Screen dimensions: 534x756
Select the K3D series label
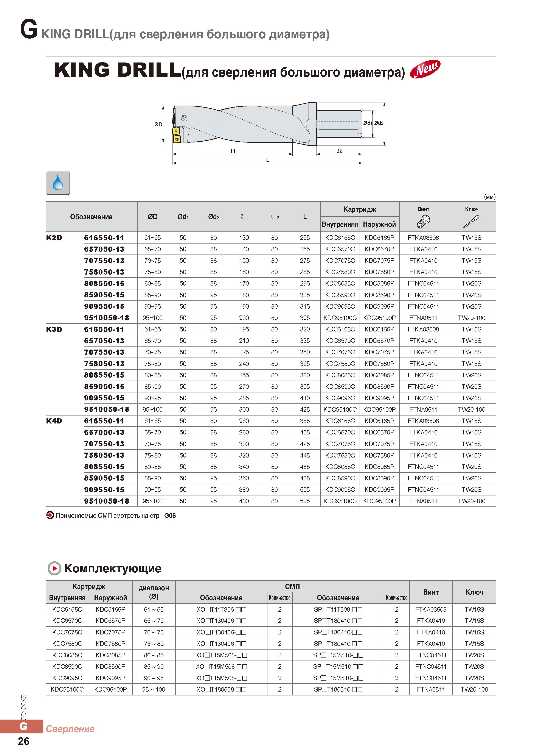(x=54, y=329)
